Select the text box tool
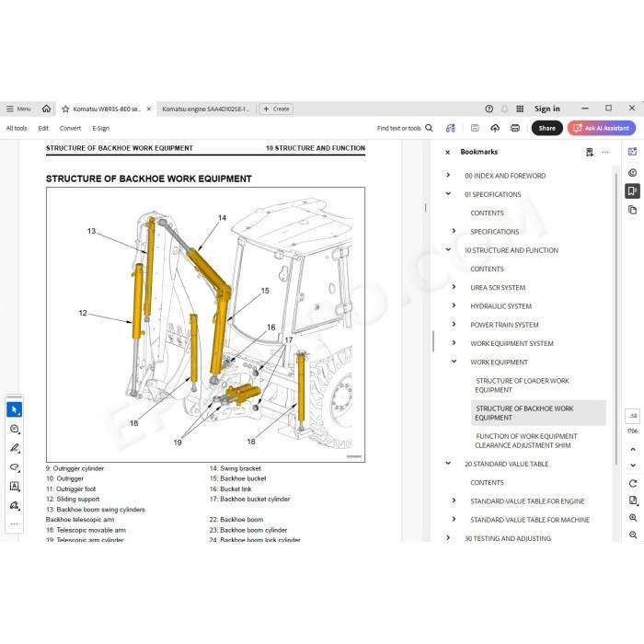 (x=15, y=487)
